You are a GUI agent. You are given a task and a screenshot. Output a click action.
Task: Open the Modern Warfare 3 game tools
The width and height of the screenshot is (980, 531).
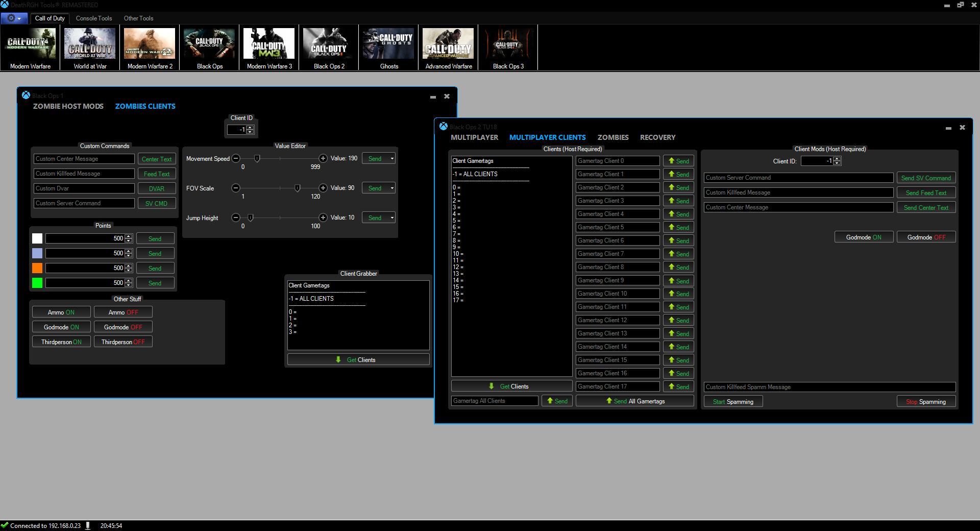click(x=269, y=49)
